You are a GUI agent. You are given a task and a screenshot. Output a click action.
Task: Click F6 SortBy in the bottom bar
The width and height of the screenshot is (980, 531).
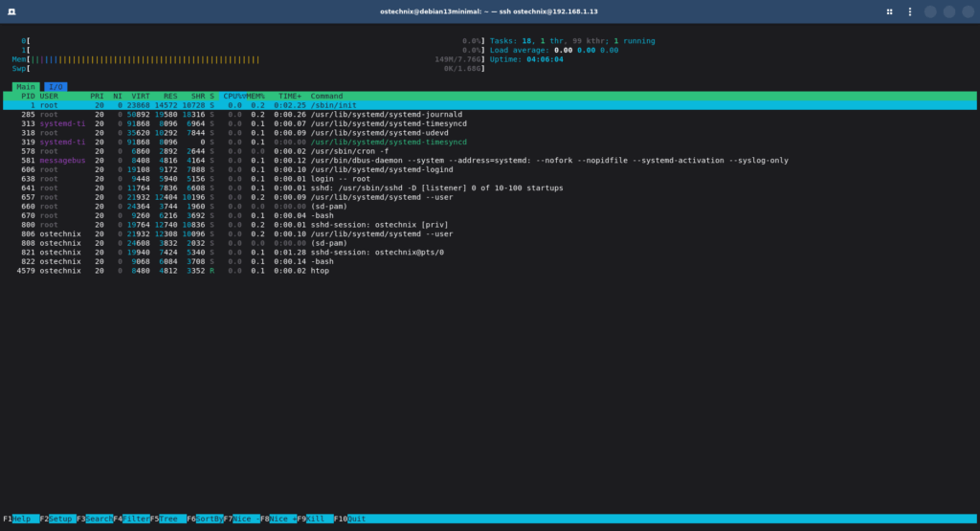[205, 519]
